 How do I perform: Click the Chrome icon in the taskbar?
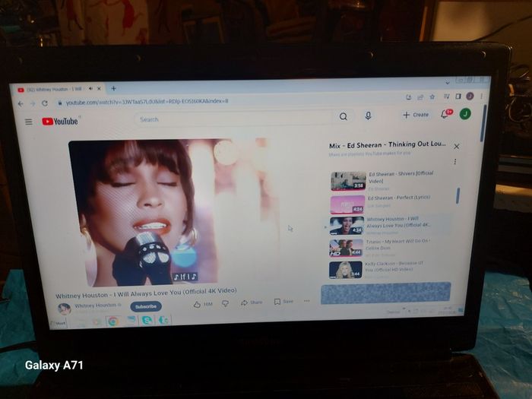tap(113, 321)
